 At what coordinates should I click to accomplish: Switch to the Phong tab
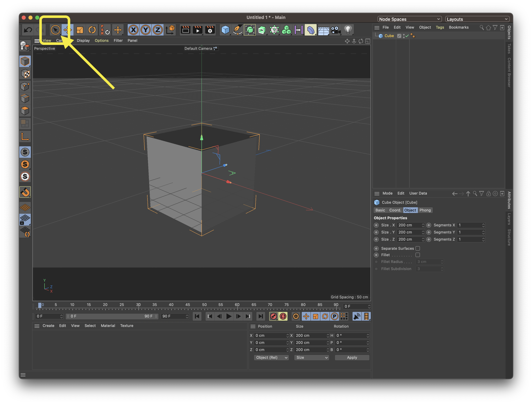[x=425, y=210]
